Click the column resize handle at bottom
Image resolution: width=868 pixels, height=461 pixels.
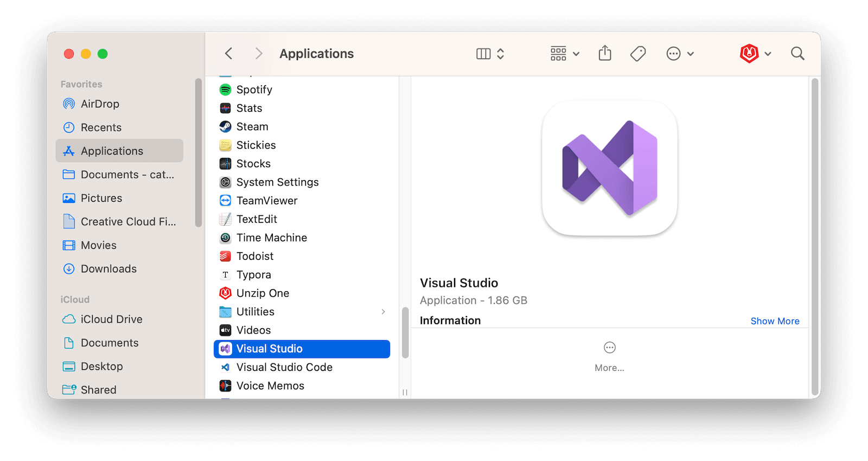pyautogui.click(x=405, y=392)
